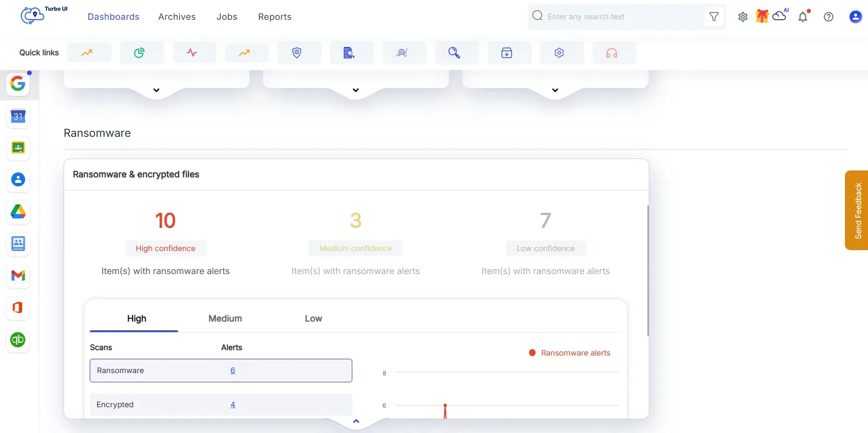Screen dimensions: 868x433
Task: Open Google Contacts sidebar icon
Action: (18, 180)
